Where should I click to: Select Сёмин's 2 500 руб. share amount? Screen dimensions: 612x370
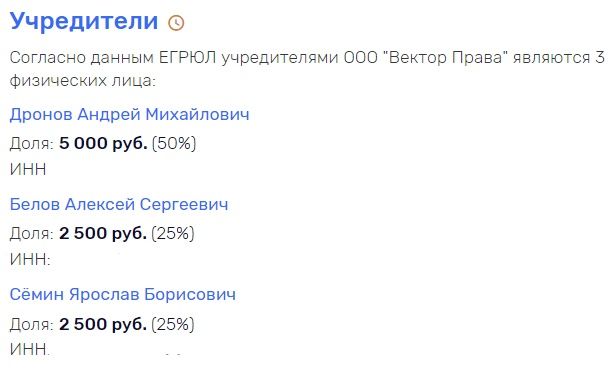(103, 324)
